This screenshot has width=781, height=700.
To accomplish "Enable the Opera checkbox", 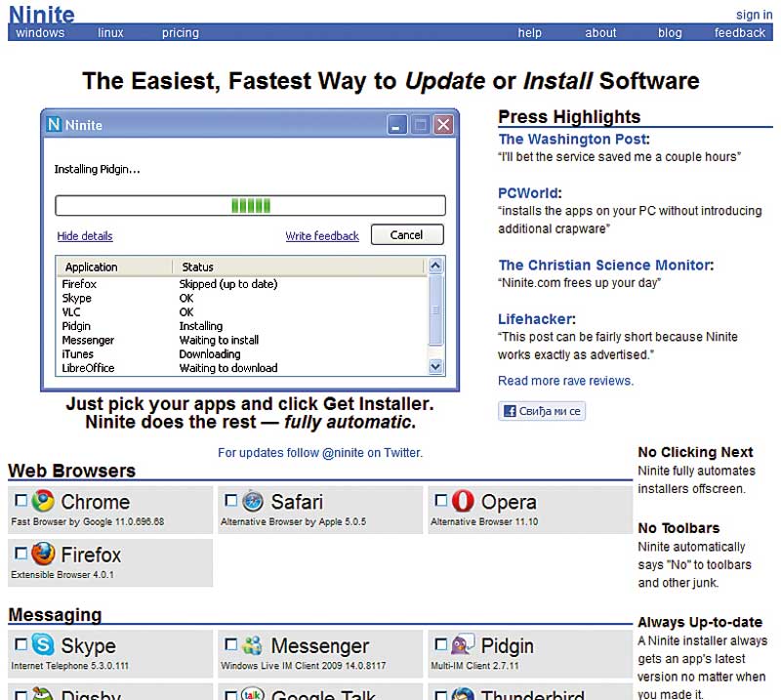I will coord(441,500).
